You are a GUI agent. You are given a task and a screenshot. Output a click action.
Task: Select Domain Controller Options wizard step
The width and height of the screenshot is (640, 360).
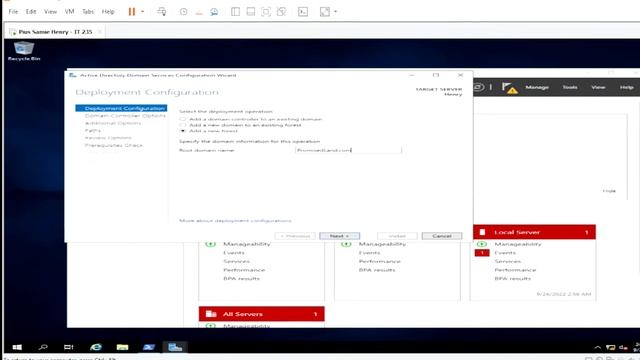click(x=125, y=116)
